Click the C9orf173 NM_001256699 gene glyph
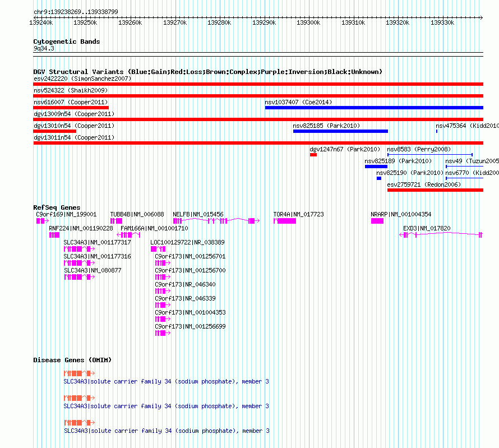 (163, 333)
